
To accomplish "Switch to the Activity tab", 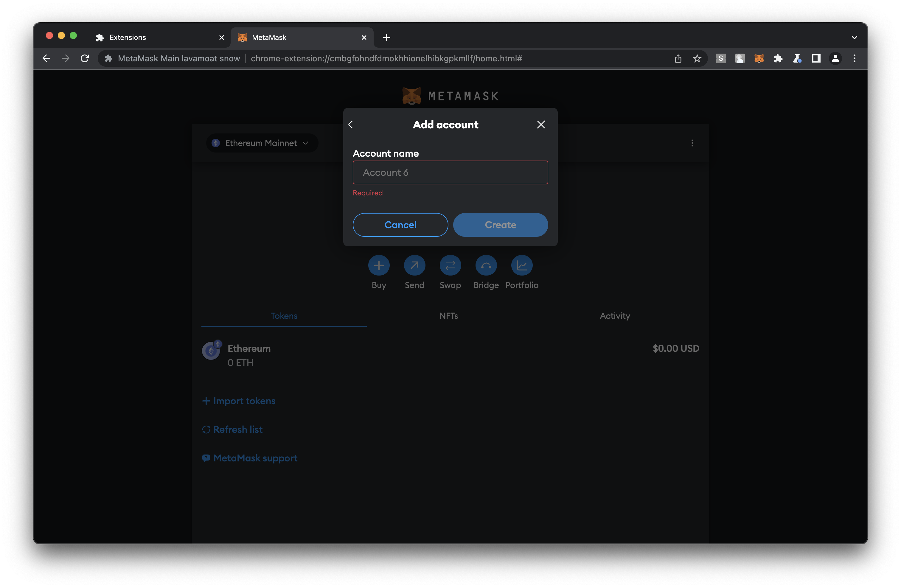I will (x=615, y=315).
